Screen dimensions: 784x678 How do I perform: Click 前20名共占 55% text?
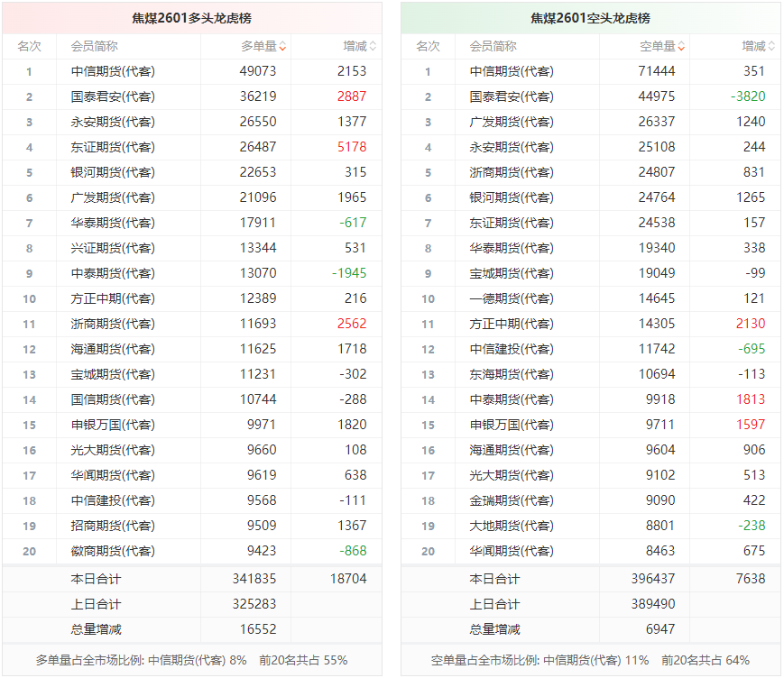point(303,661)
